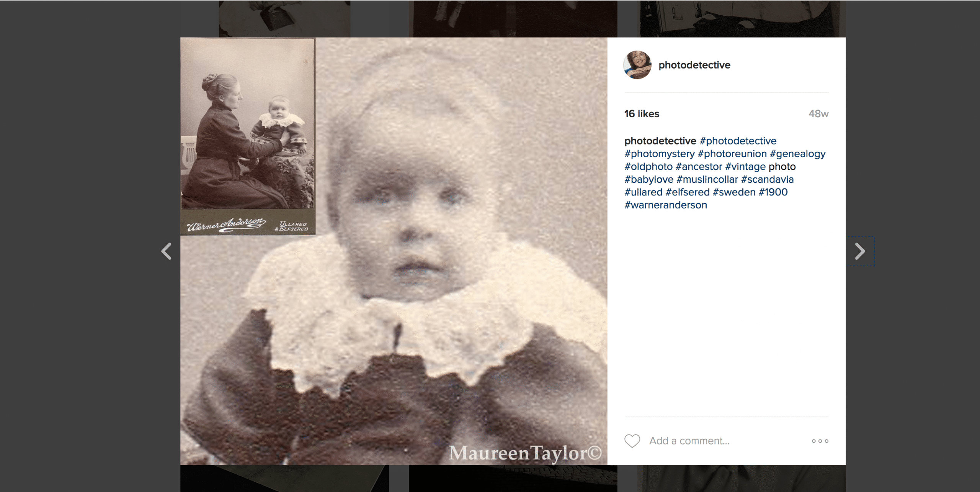Open the #babylove hashtag
Viewport: 980px width, 492px height.
pos(649,180)
